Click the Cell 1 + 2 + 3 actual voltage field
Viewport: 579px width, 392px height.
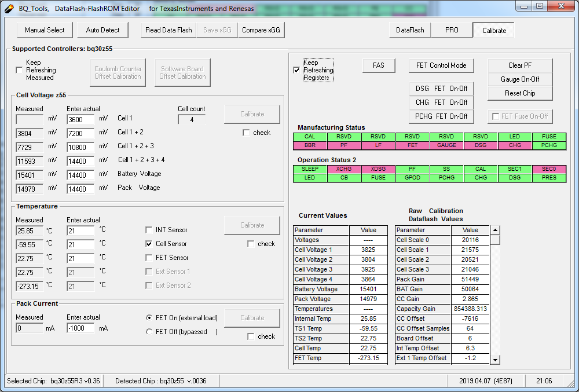tap(80, 147)
